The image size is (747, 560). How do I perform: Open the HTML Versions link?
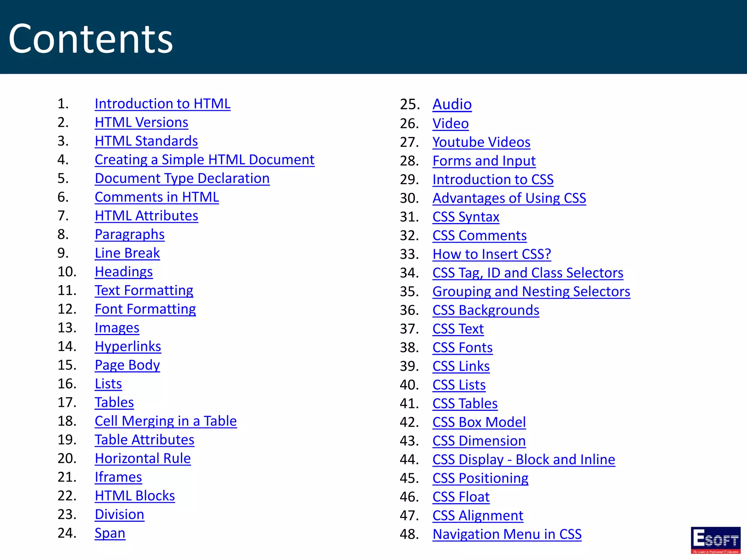(x=141, y=122)
